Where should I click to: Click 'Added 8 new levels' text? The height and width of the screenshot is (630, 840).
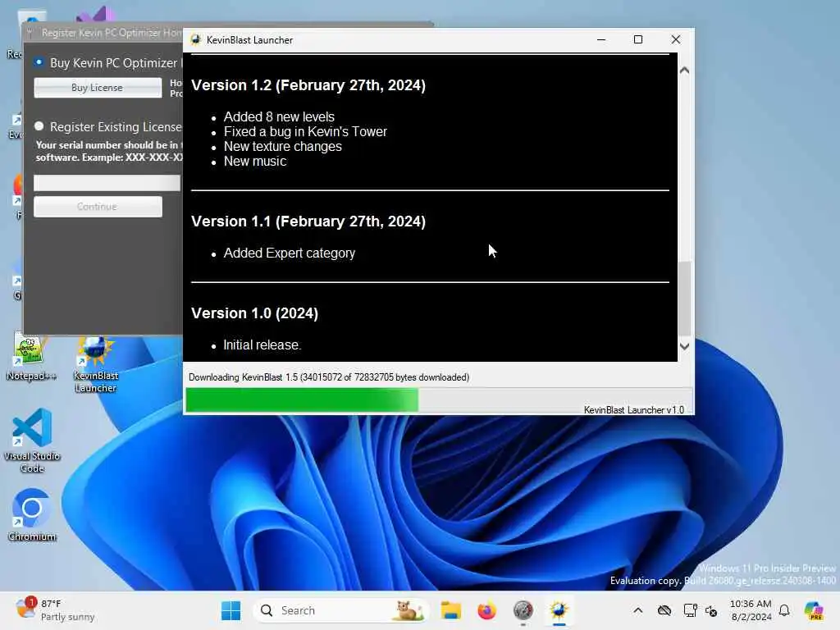(x=279, y=116)
